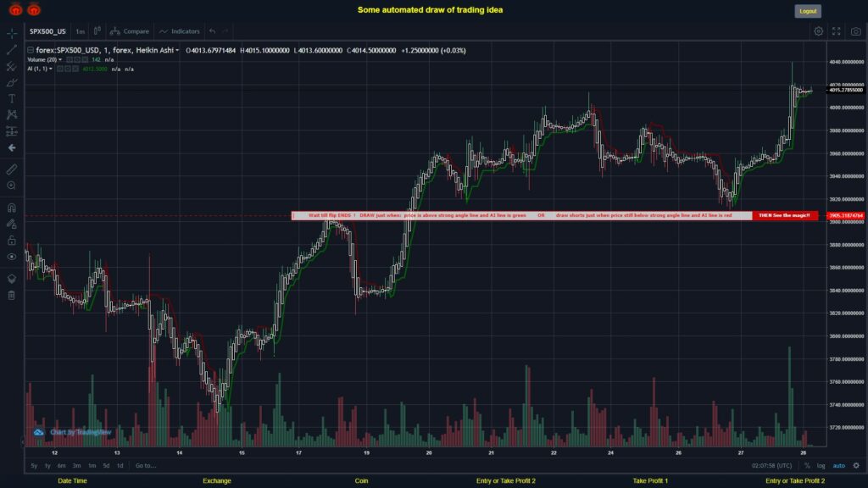This screenshot has height=488, width=868.
Task: Select the 3m time range
Action: pos(76,466)
